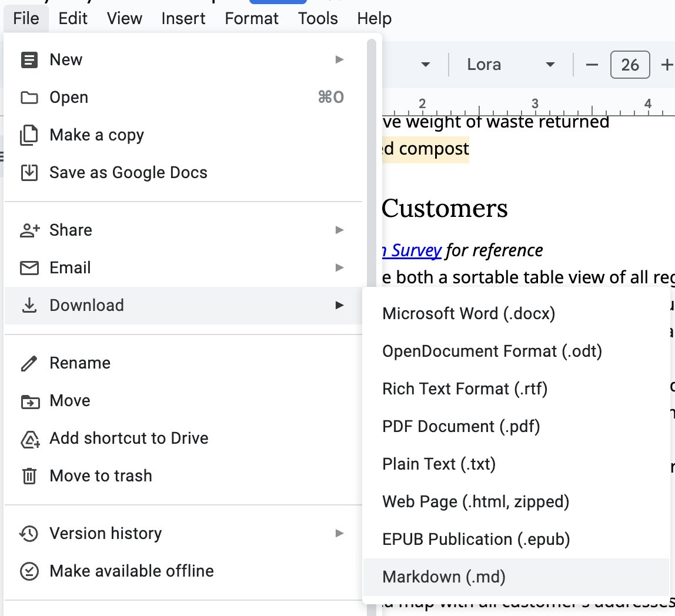Open the Edit menu

click(73, 18)
